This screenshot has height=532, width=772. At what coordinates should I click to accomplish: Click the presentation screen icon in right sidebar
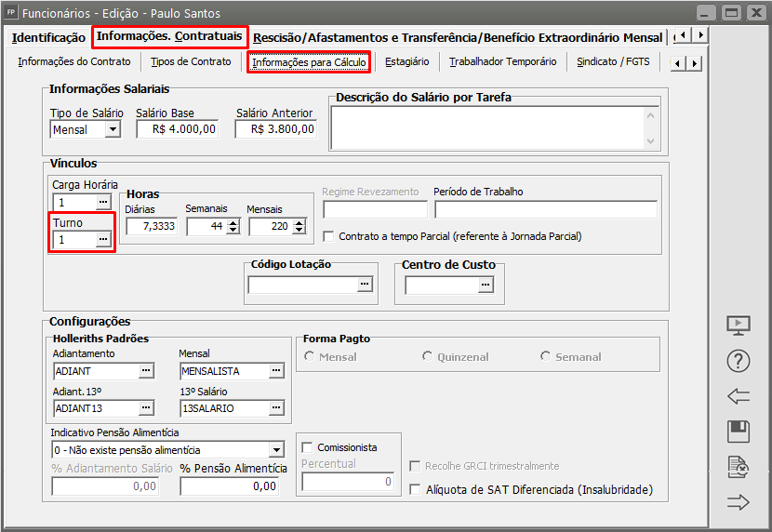(x=738, y=326)
